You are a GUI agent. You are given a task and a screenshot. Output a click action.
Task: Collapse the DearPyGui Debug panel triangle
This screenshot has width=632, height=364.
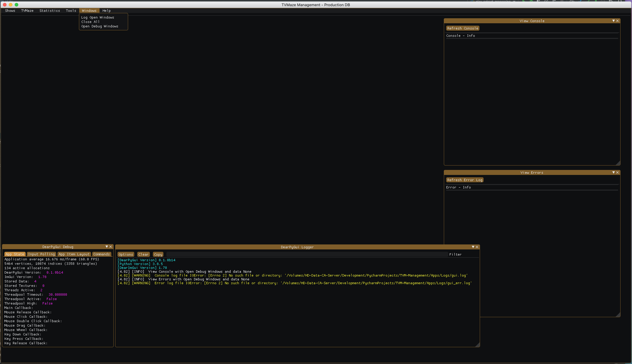(107, 246)
